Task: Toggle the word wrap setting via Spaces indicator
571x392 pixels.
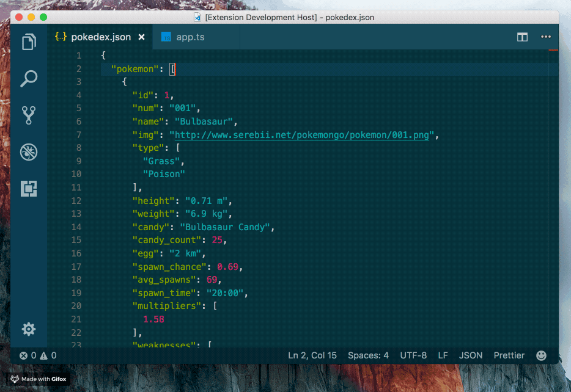Action: pyautogui.click(x=368, y=355)
